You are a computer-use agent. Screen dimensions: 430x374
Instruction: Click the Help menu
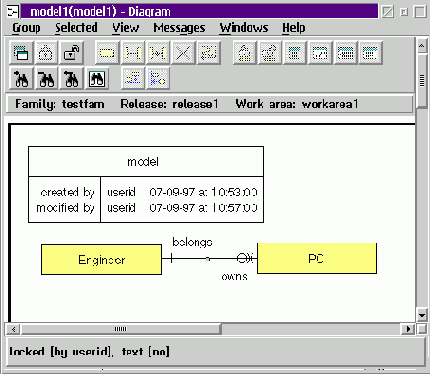[294, 28]
